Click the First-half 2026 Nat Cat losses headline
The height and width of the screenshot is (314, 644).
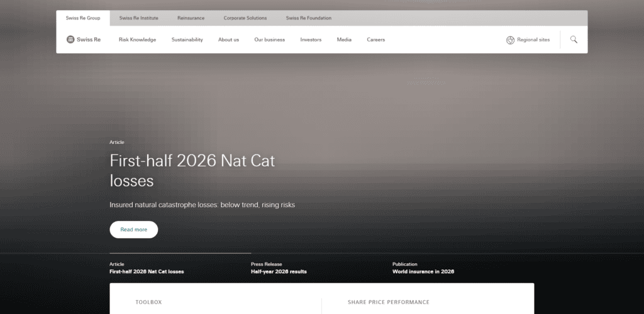192,170
